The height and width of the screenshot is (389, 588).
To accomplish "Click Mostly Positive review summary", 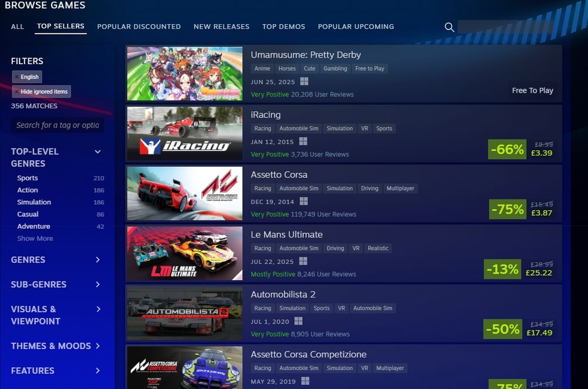I will (x=273, y=274).
